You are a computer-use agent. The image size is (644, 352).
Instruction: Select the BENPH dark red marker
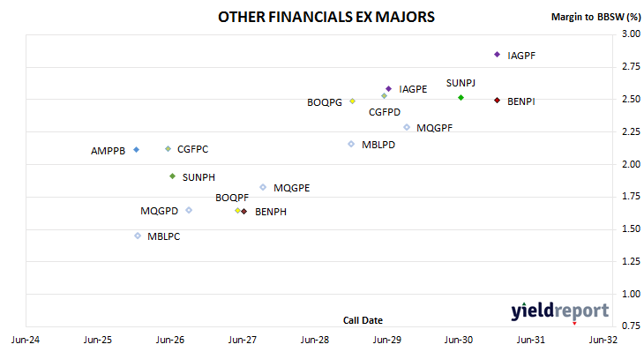coord(244,212)
